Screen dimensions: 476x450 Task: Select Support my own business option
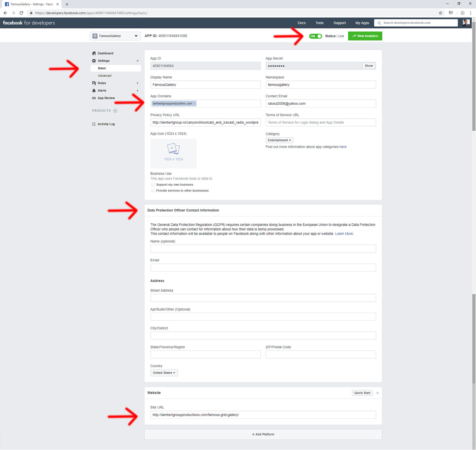(x=153, y=185)
